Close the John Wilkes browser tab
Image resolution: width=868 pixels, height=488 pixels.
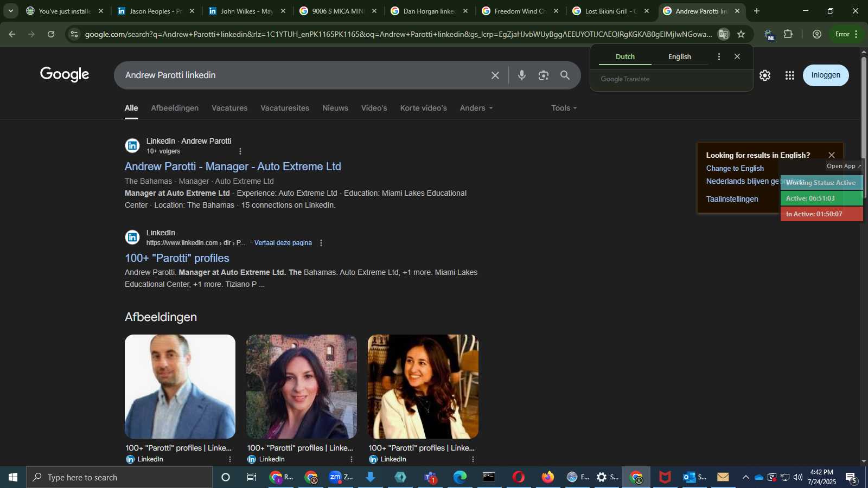283,11
